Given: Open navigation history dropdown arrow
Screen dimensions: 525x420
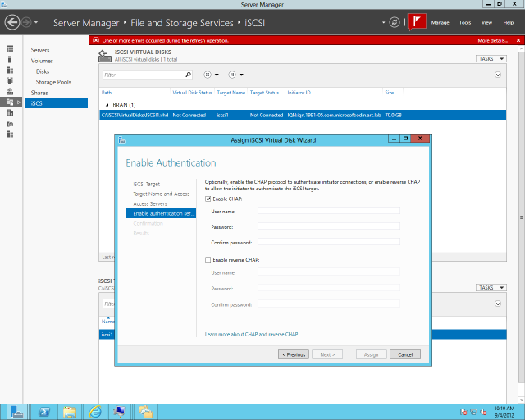Looking at the screenshot, I should point(36,22).
